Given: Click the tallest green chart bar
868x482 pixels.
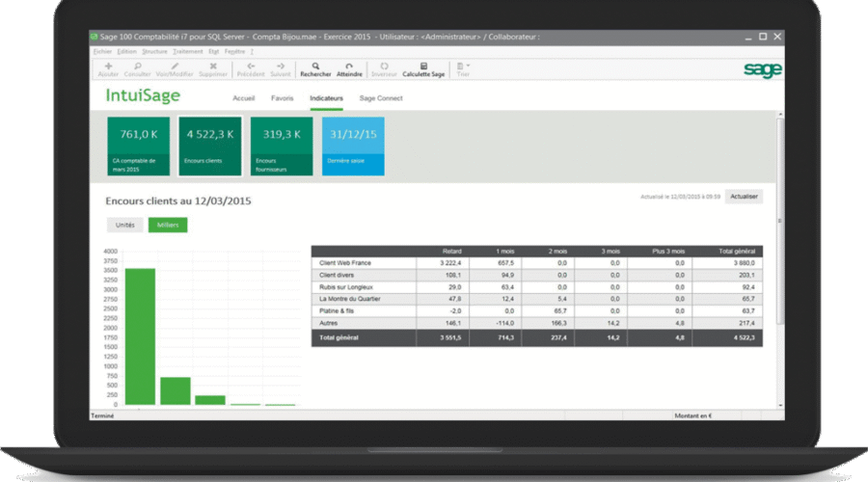Looking at the screenshot, I should point(140,336).
